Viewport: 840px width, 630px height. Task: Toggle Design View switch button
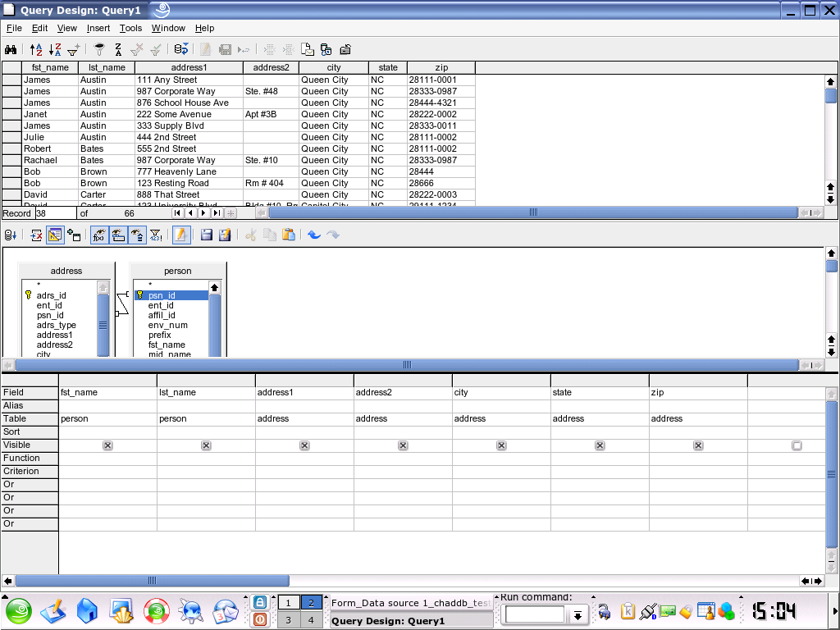(55, 235)
